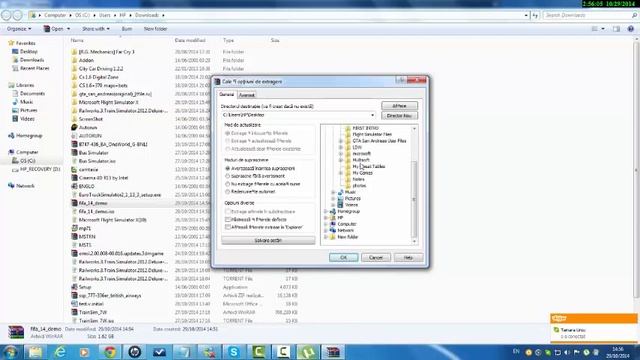Image resolution: width=640 pixels, height=360 pixels.
Task: Select 'Suprascrie fără avertisment' radio button
Action: click(x=228, y=176)
